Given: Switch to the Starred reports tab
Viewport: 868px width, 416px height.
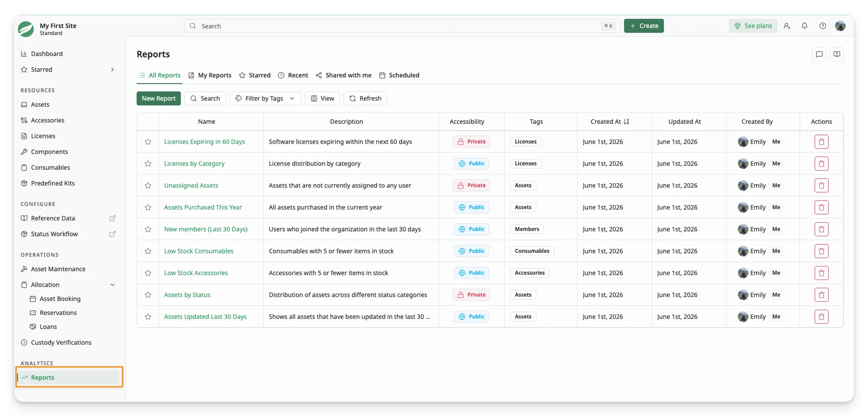Looking at the screenshot, I should pyautogui.click(x=255, y=75).
